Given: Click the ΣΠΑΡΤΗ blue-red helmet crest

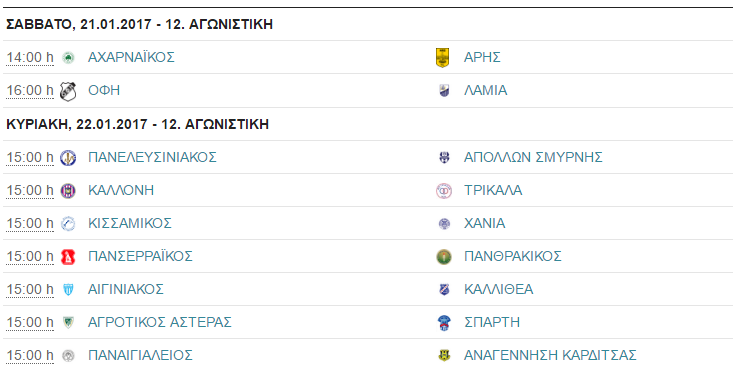Looking at the screenshot, I should point(444,323).
